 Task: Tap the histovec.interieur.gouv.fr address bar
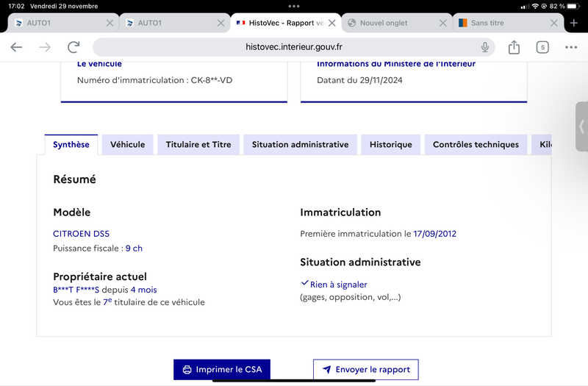point(293,47)
